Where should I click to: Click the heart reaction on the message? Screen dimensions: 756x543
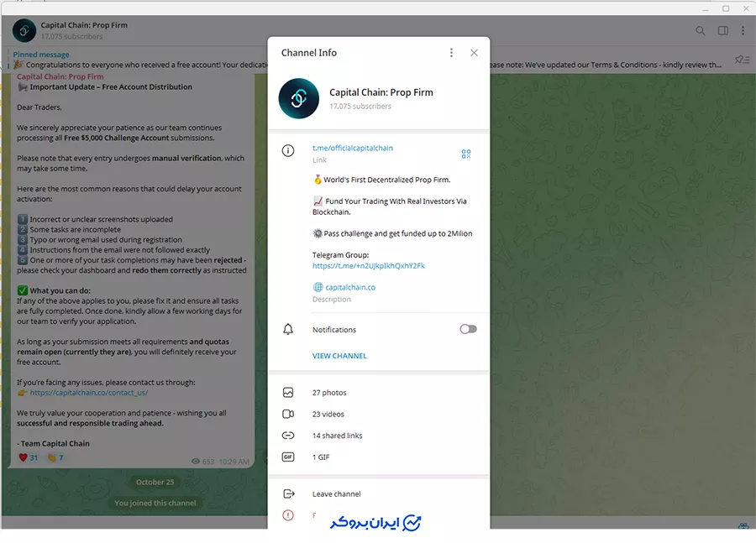point(28,457)
